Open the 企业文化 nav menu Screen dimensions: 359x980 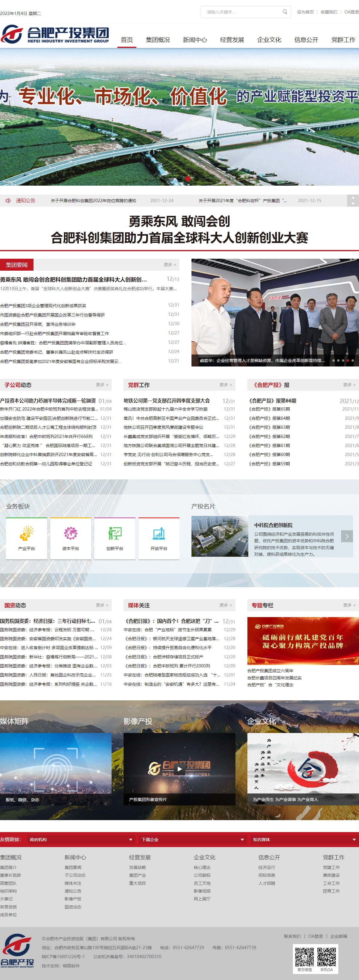[269, 40]
